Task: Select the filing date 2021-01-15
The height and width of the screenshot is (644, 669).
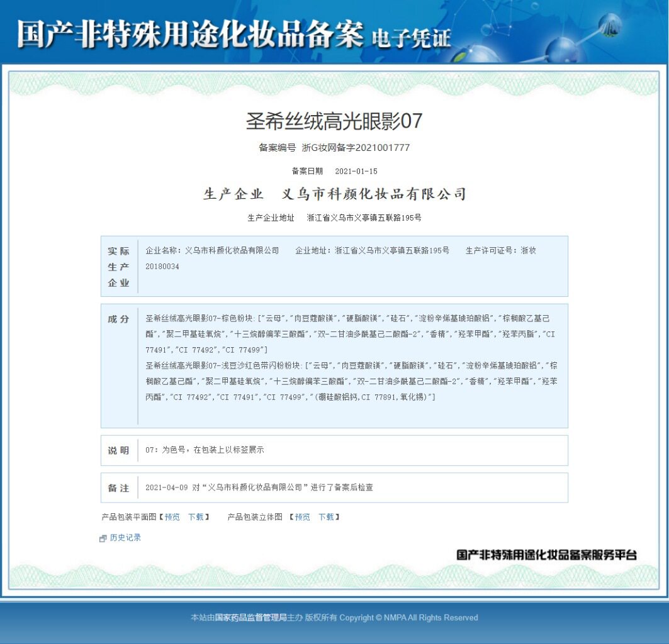Action: coord(356,171)
